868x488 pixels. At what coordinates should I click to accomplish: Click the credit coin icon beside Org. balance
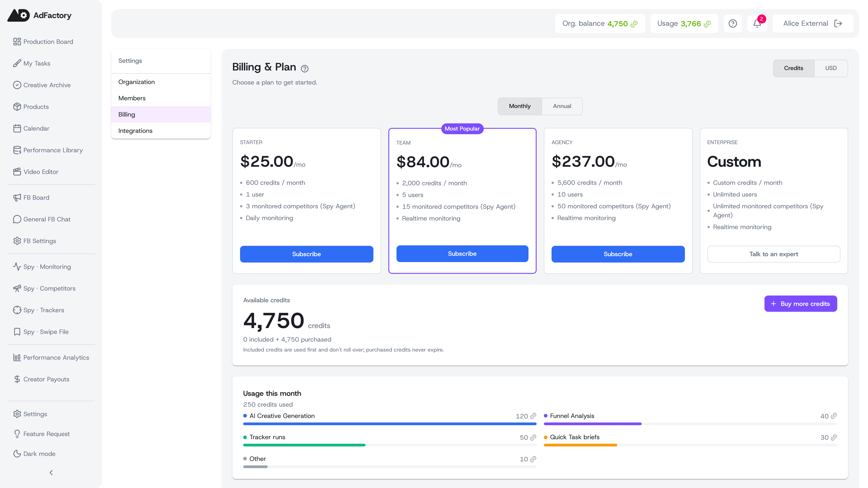pos(634,23)
